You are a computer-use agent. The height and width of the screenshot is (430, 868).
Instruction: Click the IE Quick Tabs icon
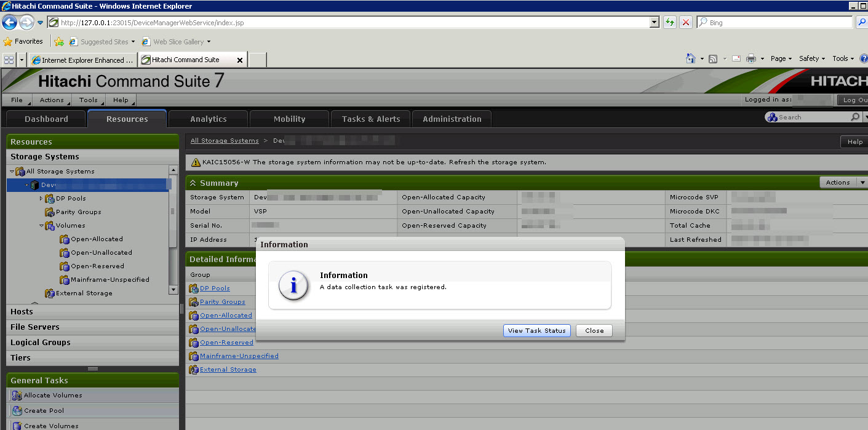(9, 60)
